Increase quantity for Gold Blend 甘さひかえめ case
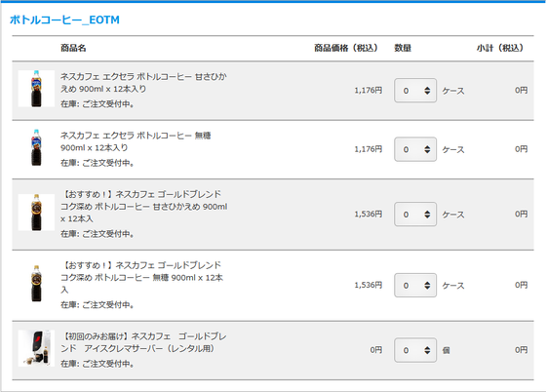546x392 pixels. [427, 212]
